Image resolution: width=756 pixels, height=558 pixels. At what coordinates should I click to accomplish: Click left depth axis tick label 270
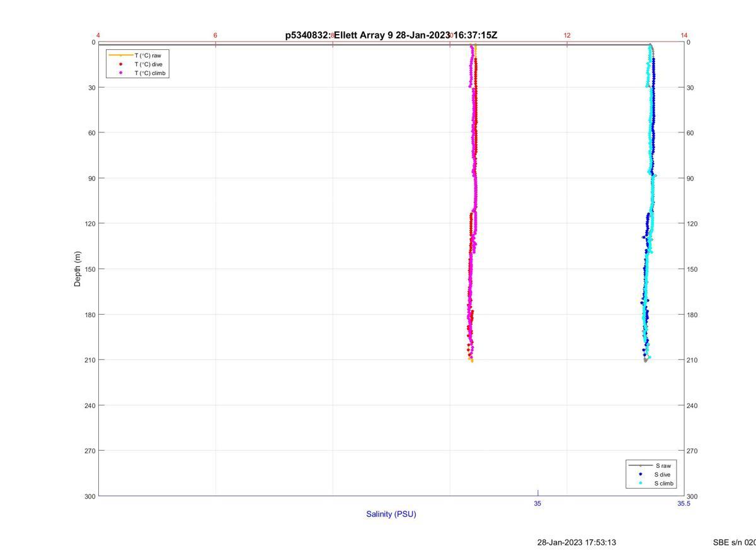click(x=89, y=451)
